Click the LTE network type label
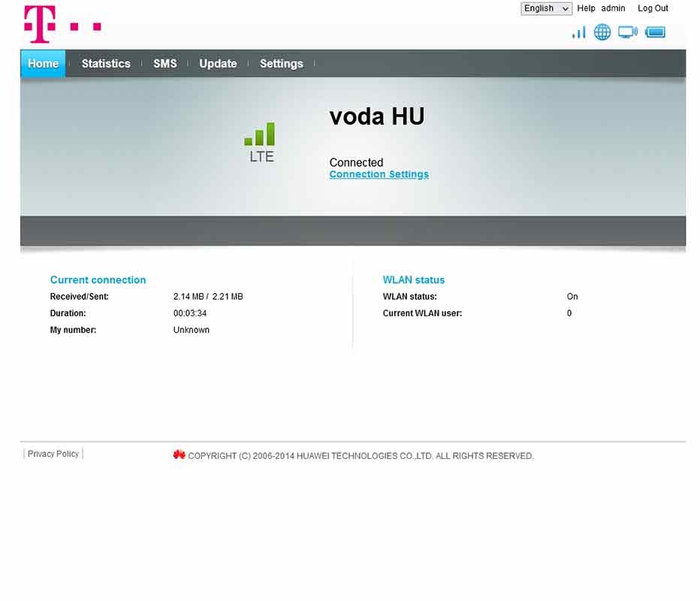Viewport: 700px width, 601px height. (261, 157)
